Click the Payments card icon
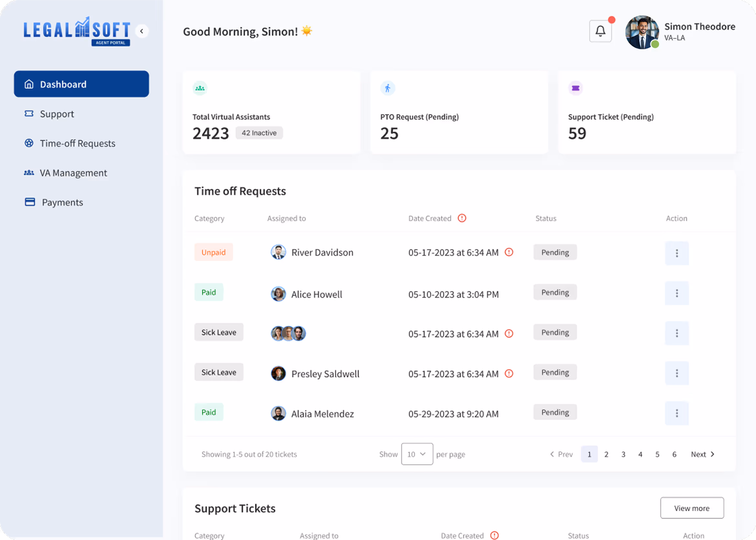Screen dimensions: 756x540 pyautogui.click(x=30, y=202)
